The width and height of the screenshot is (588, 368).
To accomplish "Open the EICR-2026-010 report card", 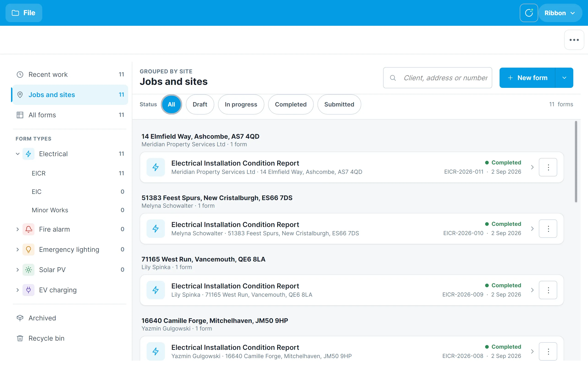I will 352,229.
